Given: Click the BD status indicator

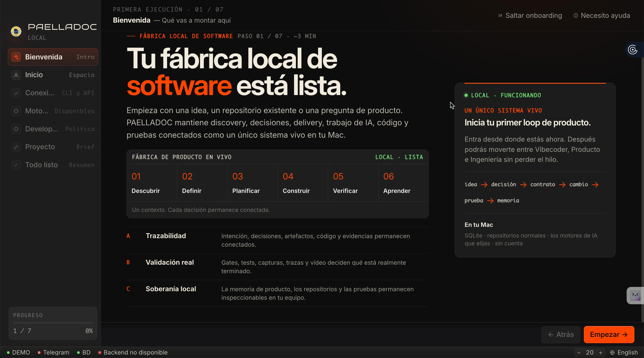Looking at the screenshot, I should (x=84, y=353).
